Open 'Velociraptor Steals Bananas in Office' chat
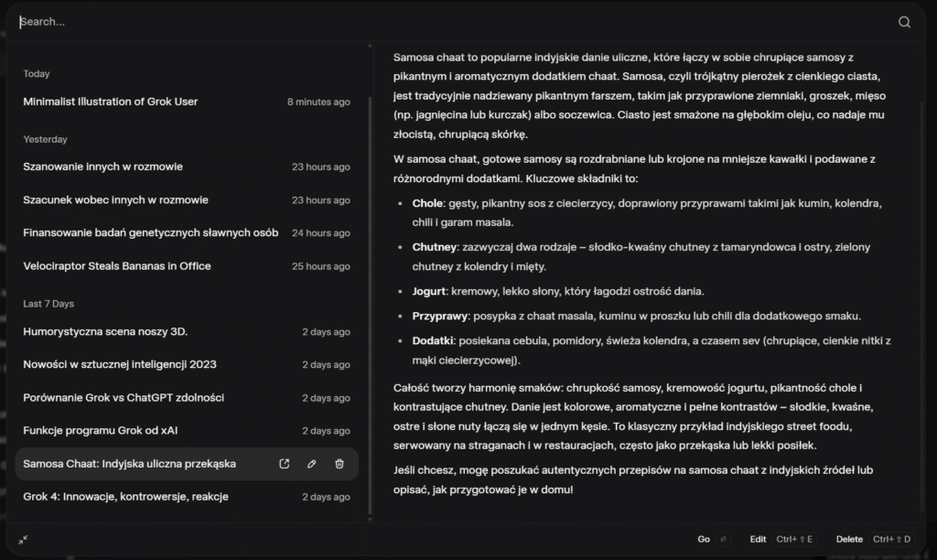 187,266
